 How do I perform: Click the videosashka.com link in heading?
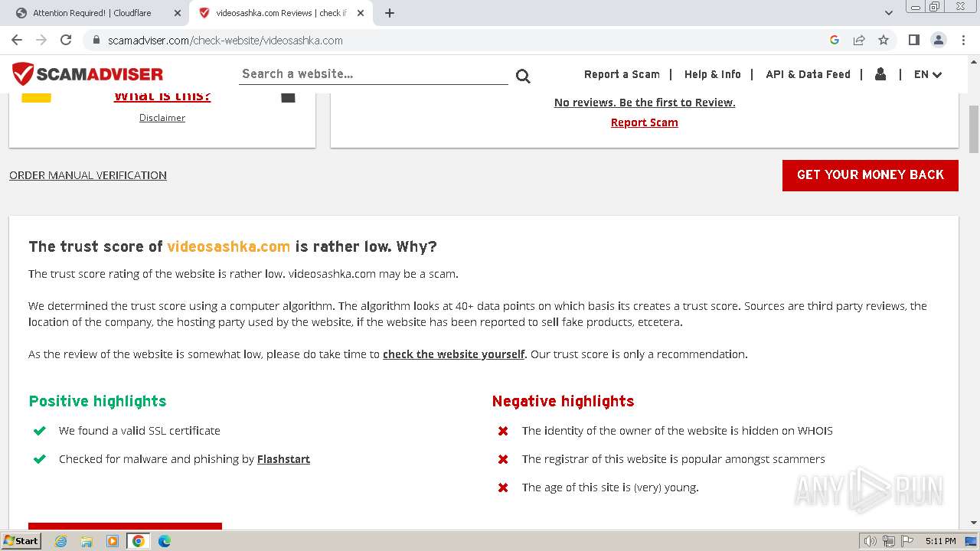[x=229, y=246]
